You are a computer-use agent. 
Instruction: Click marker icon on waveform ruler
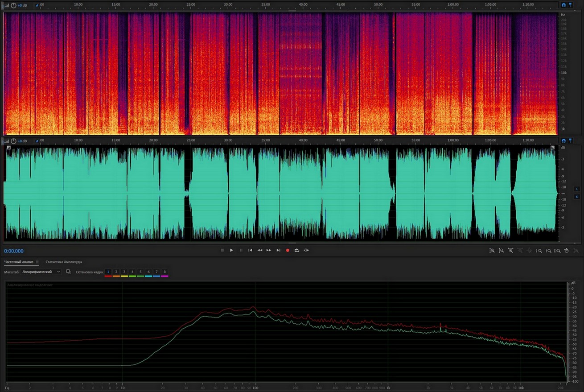(x=570, y=141)
